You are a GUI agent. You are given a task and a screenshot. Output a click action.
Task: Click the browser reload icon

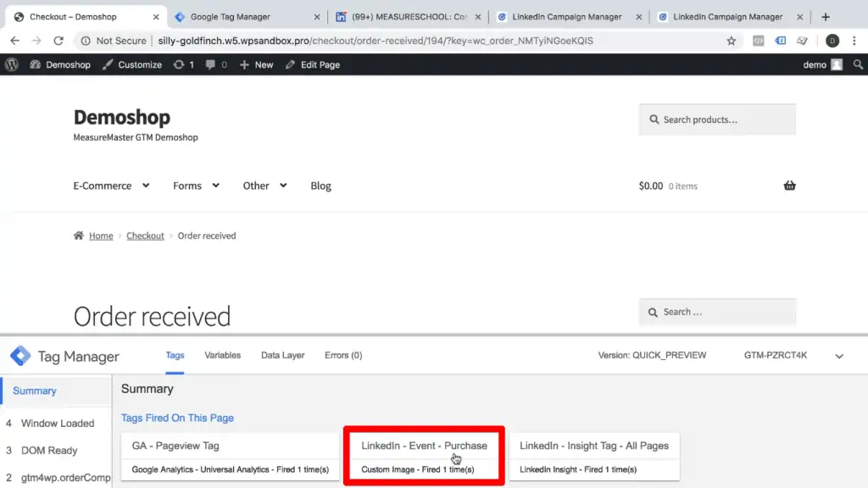pyautogui.click(x=58, y=40)
